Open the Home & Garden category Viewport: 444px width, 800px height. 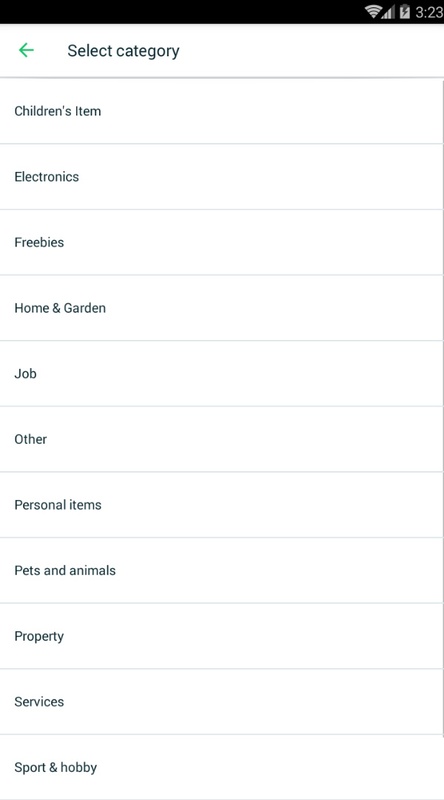coord(221,308)
